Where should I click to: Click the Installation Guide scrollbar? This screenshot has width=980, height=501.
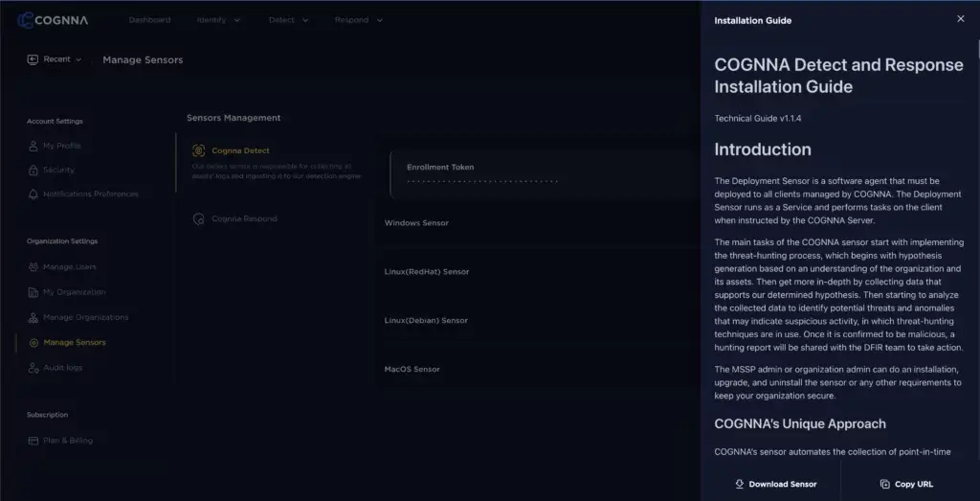[977, 49]
